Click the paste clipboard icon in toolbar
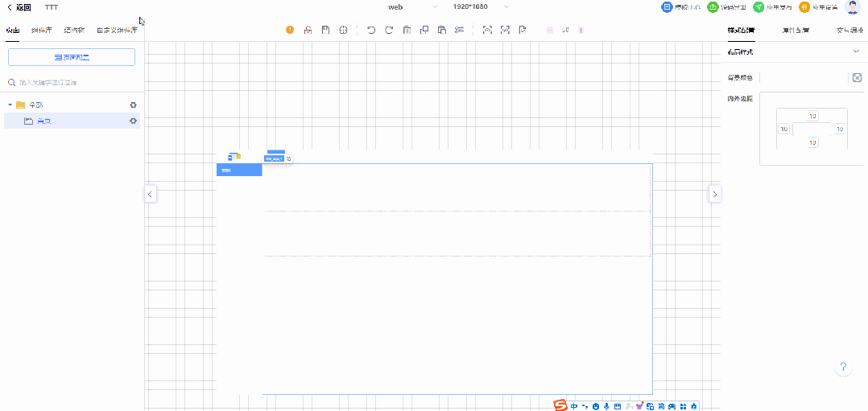868x411 pixels. point(442,30)
